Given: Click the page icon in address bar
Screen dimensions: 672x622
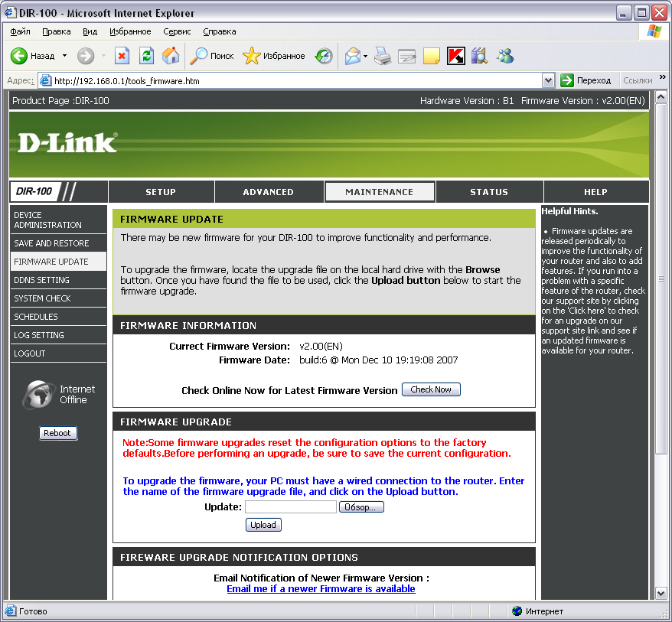Looking at the screenshot, I should [45, 80].
